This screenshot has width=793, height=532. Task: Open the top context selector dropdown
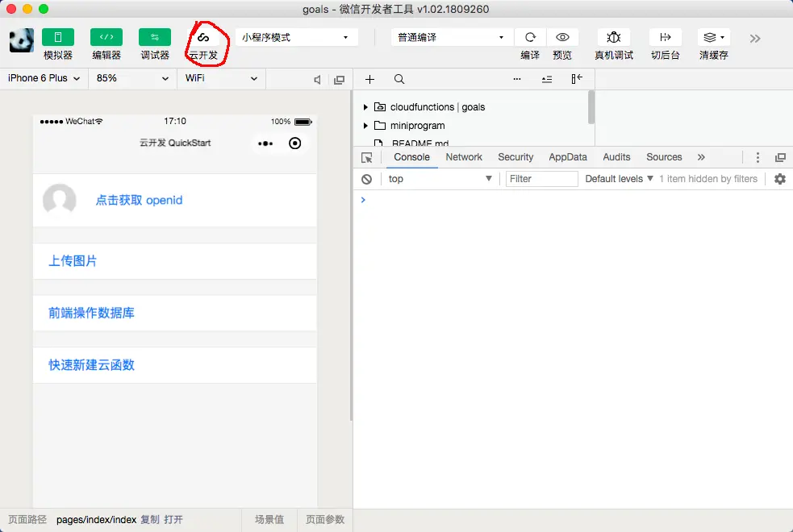tap(439, 179)
